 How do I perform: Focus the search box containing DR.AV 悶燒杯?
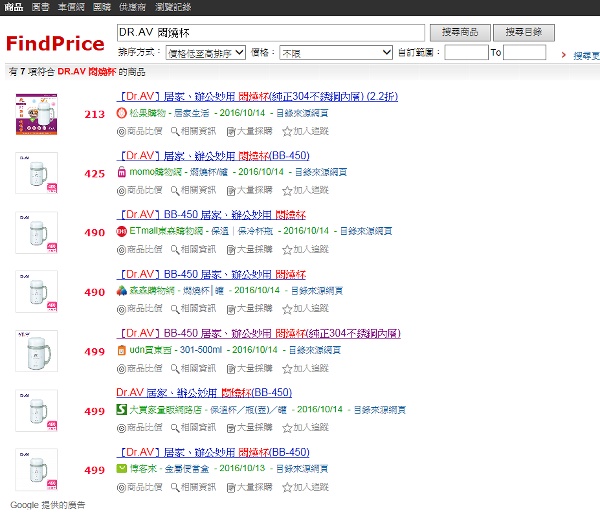[x=271, y=33]
